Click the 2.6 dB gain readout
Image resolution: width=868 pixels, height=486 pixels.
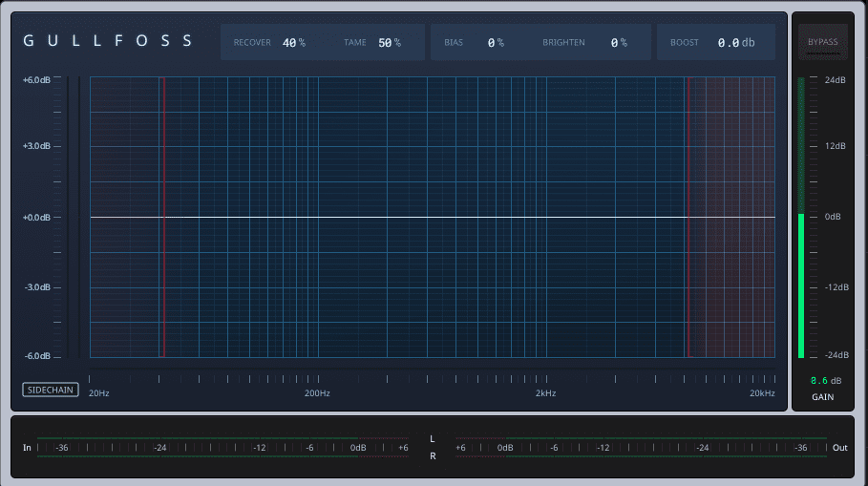(x=826, y=381)
